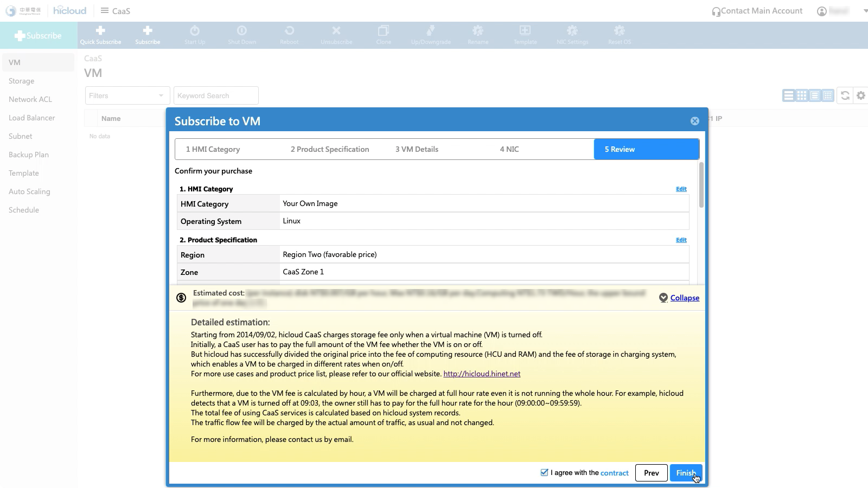Switch to list view icon

coord(788,96)
